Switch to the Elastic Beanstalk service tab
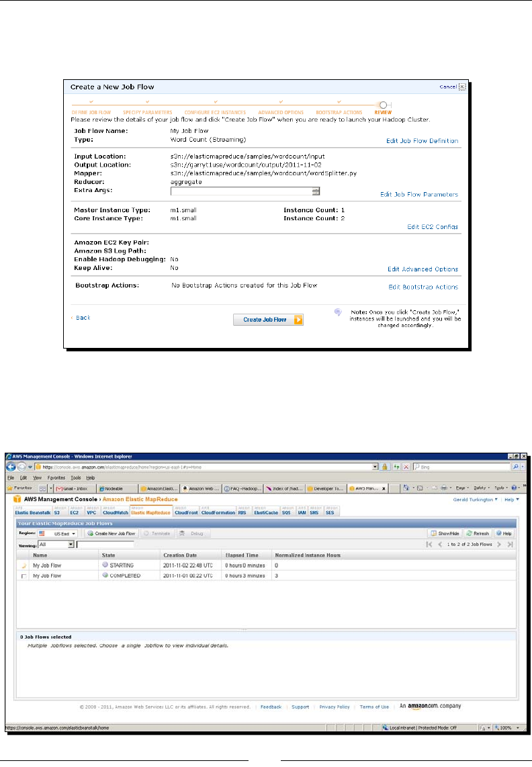Screen dimensions: 532x767 [x=32, y=511]
